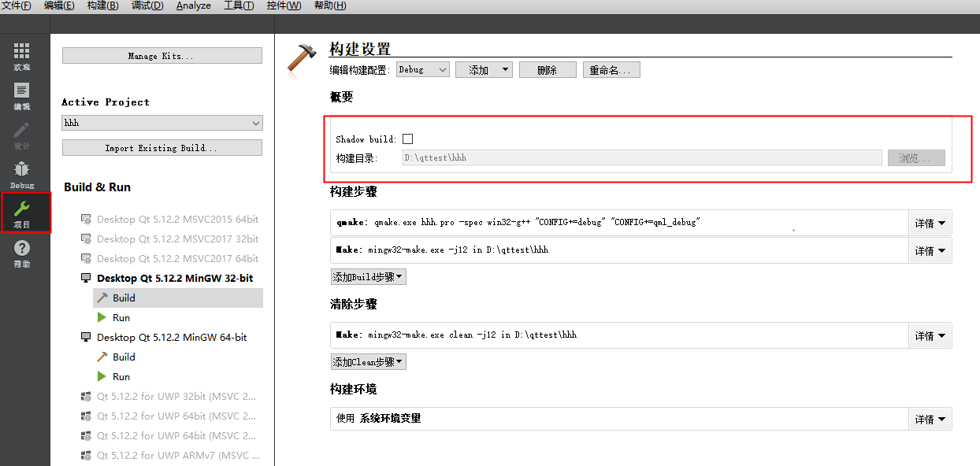This screenshot has height=466, width=980.
Task: Click icon beside MSVC2015 64bit kit
Action: (x=86, y=220)
